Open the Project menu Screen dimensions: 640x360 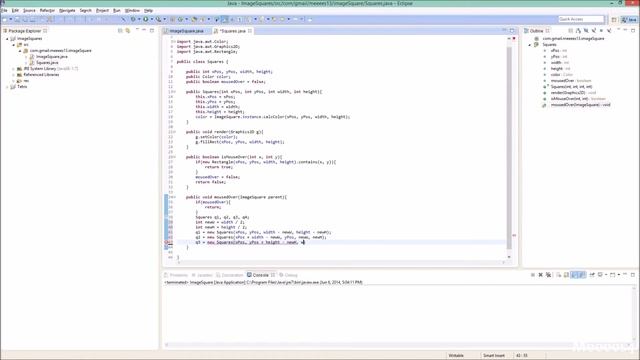coord(102,10)
